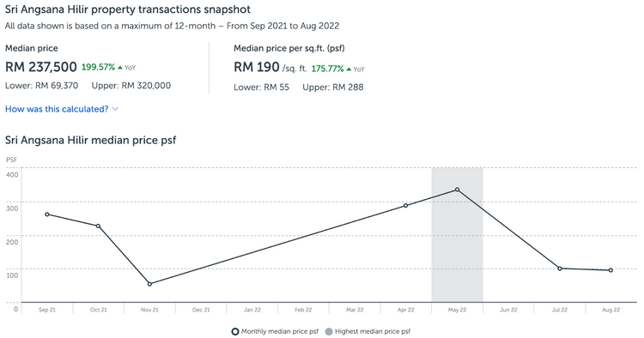
Task: Select the Apr 22 data point on chart
Action: click(x=406, y=206)
